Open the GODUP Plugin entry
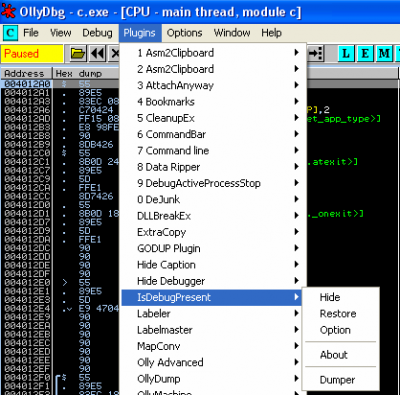Viewport: 400px width, 395px height. (x=213, y=249)
